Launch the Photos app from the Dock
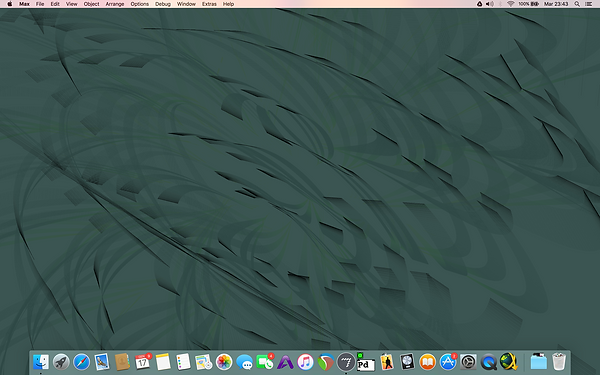This screenshot has width=600, height=375. click(224, 362)
